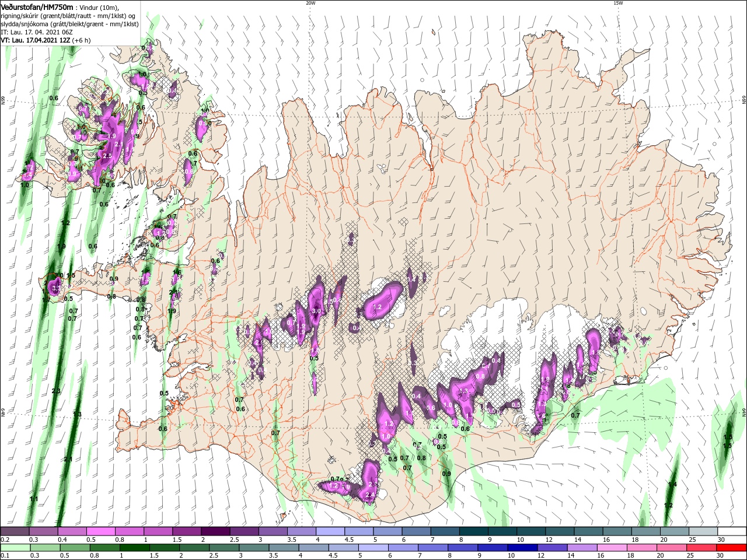747x560 pixels.
Task: Pick the 6 swatch in the green-to-red legend
Action: click(403, 548)
